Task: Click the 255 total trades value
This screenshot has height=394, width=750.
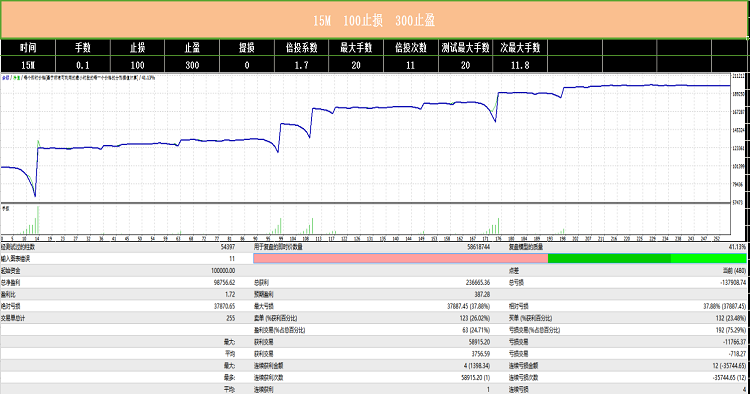Action: [231, 318]
